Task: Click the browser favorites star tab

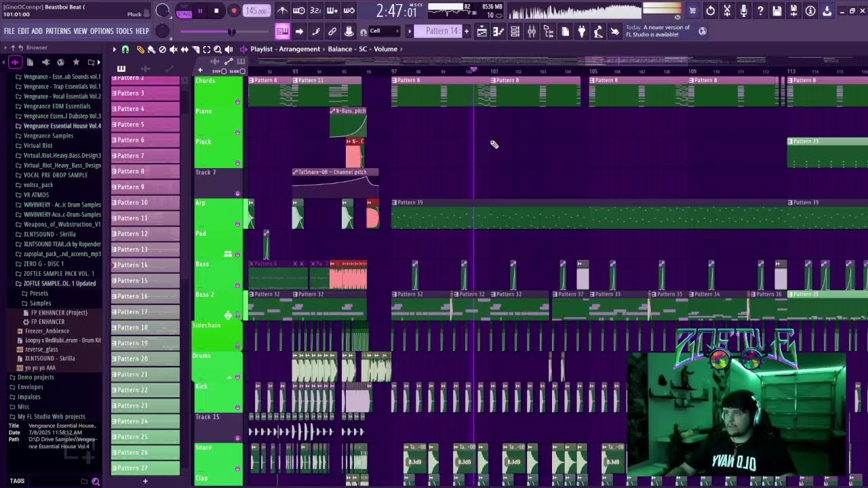Action: click(76, 62)
